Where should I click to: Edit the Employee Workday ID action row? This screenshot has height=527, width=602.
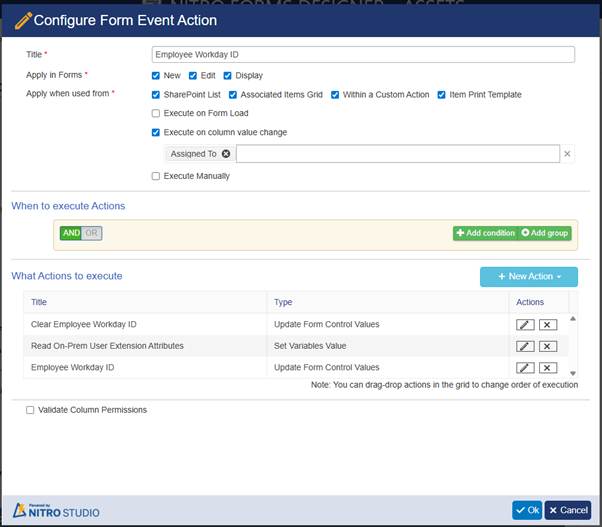(526, 367)
